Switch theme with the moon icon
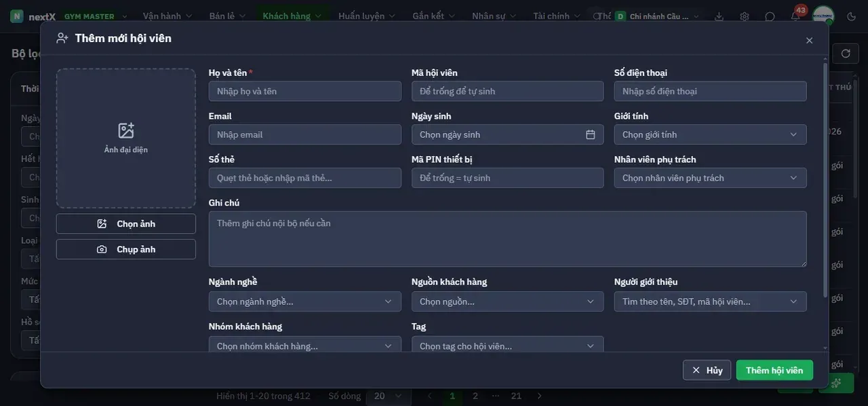 (x=852, y=16)
